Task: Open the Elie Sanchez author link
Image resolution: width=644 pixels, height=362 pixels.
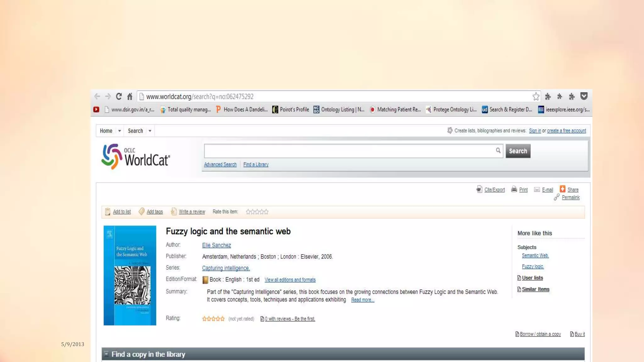Action: [x=216, y=245]
